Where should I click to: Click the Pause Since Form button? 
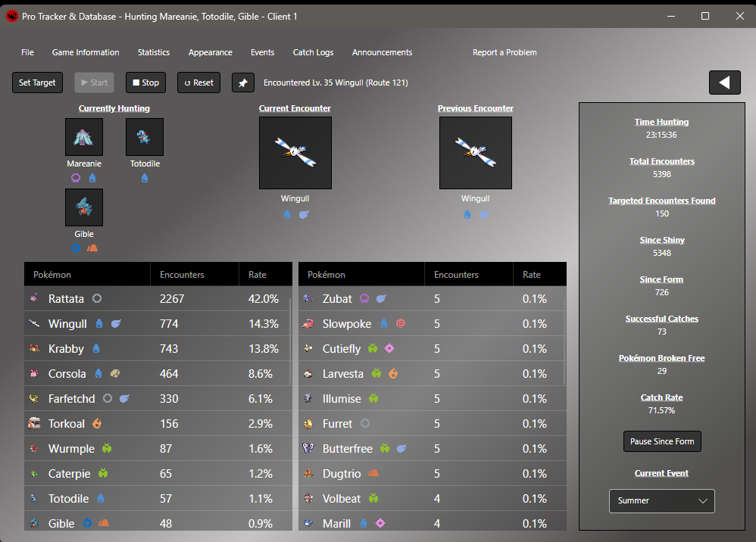point(662,441)
